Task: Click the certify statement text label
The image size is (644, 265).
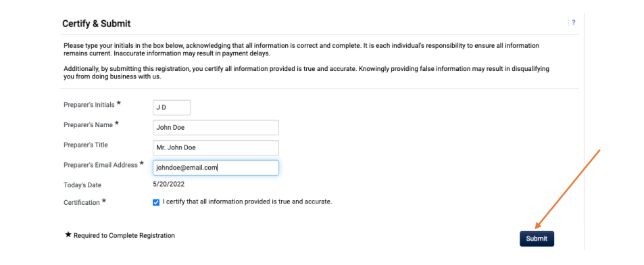Action: click(x=247, y=201)
